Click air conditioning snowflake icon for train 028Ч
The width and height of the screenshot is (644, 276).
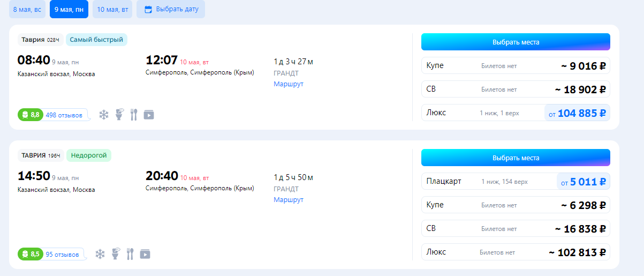(104, 115)
